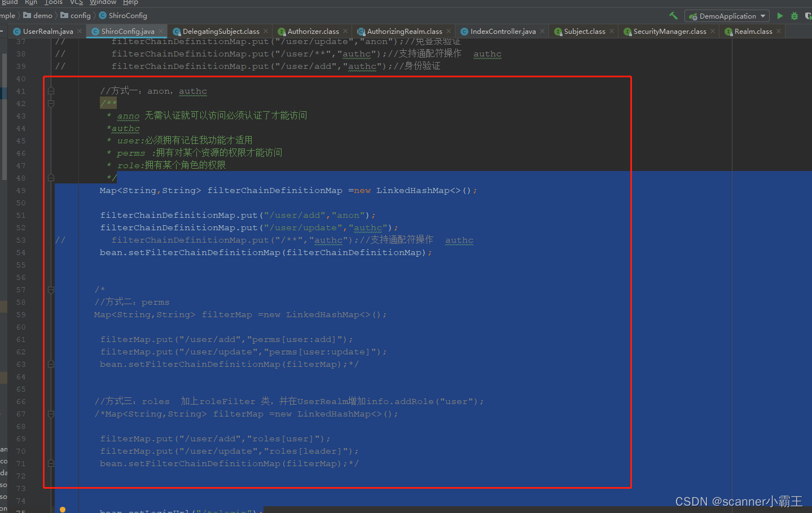Click the '/user/update","authc"' put statement on line 52
This screenshot has height=513, width=812.
249,227
